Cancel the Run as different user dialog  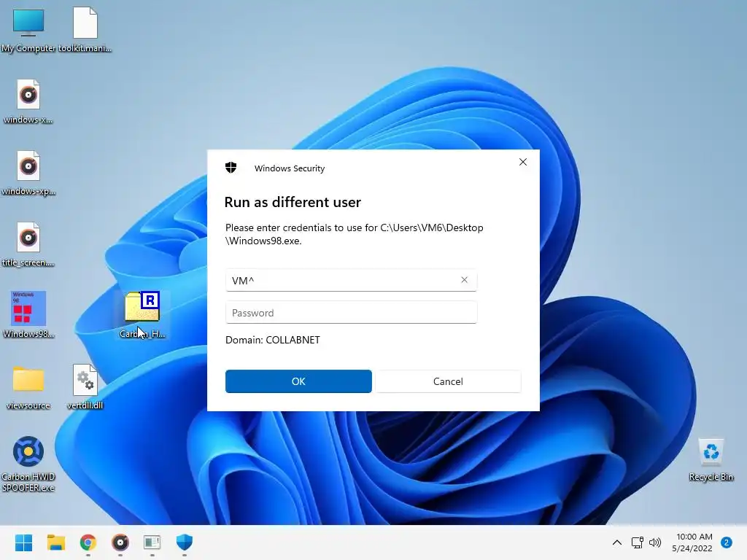449,381
